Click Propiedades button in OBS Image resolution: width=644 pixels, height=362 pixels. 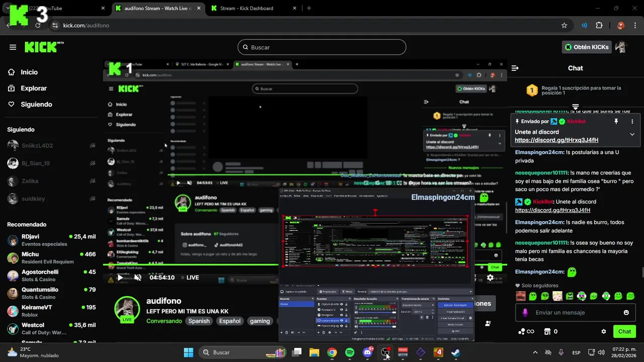click(328, 292)
